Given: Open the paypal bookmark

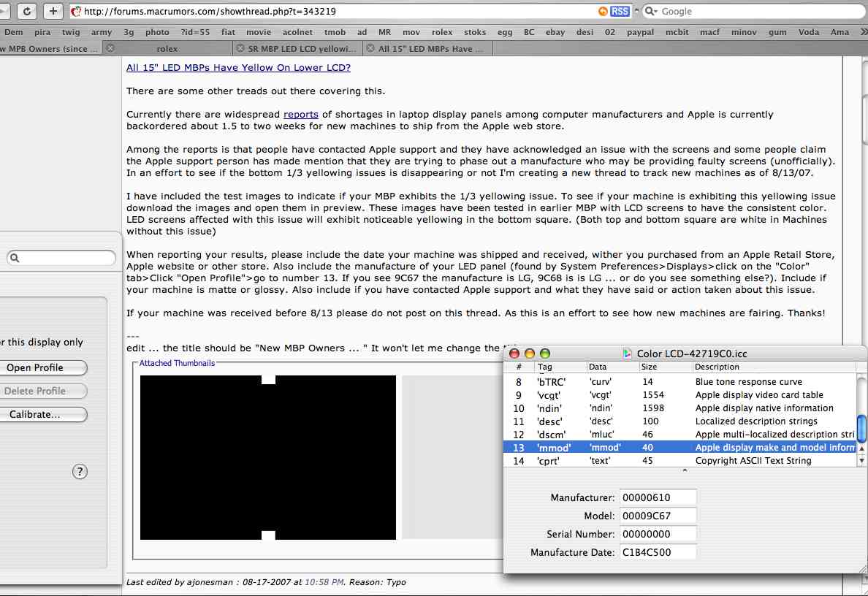Looking at the screenshot, I should [x=640, y=32].
